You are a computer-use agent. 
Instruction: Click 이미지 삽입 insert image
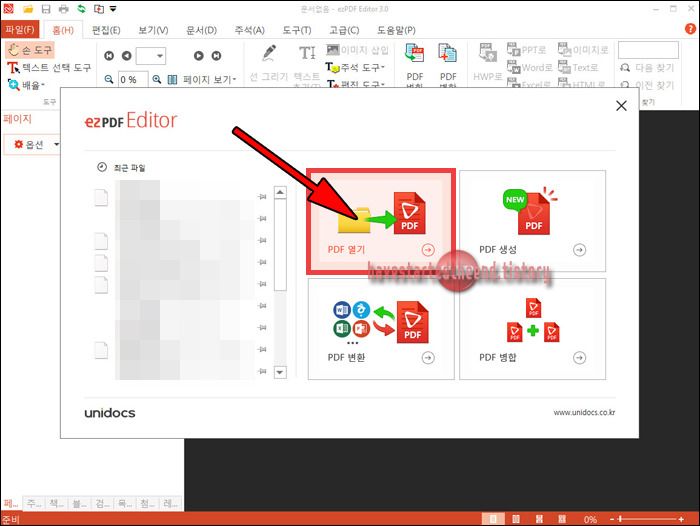pyautogui.click(x=358, y=50)
